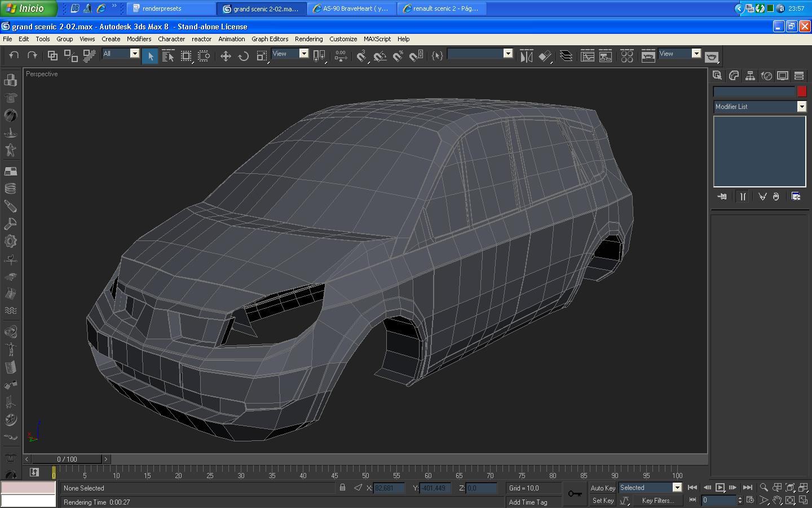Open the Display command panel tab
This screenshot has width=812, height=508.
coord(783,76)
